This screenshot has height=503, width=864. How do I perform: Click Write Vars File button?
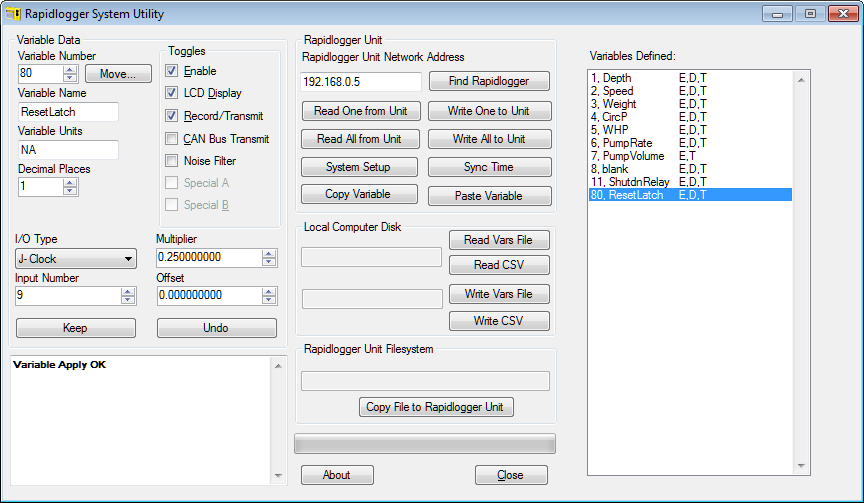coord(499,294)
